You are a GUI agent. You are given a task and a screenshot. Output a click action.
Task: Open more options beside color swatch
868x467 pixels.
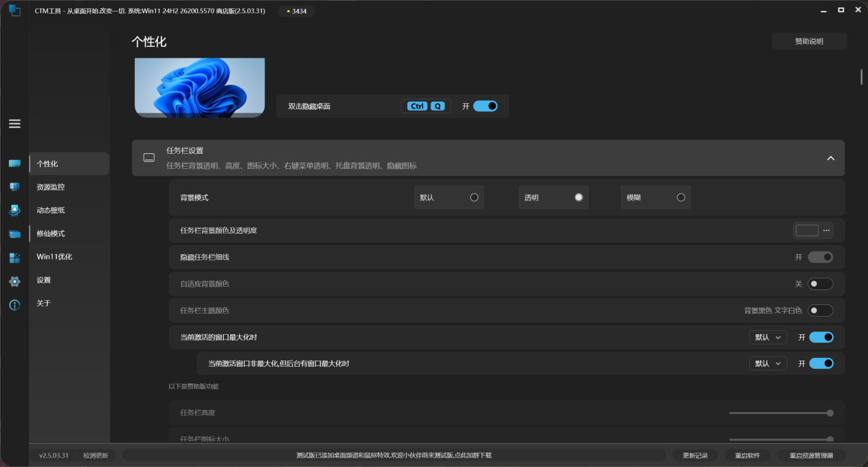(x=827, y=230)
